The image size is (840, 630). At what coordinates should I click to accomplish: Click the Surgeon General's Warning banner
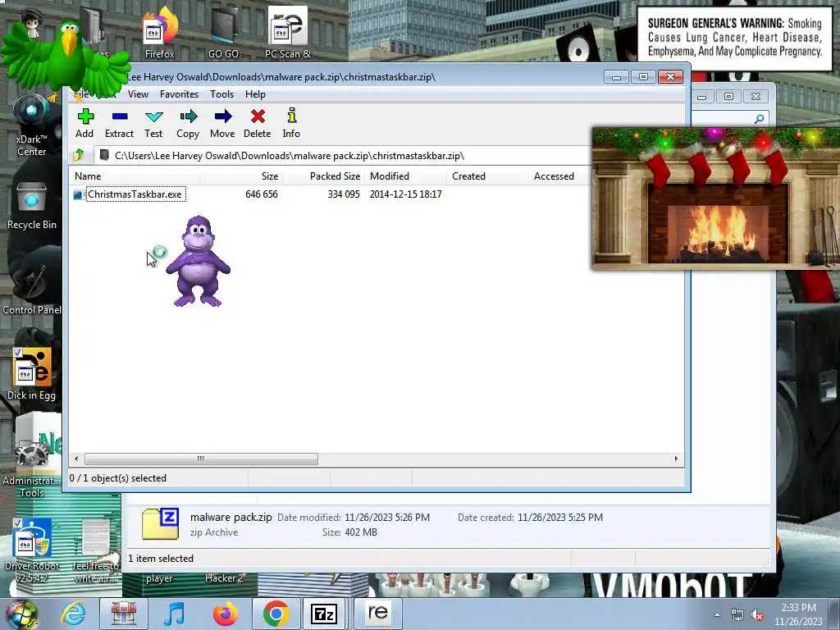tap(734, 38)
